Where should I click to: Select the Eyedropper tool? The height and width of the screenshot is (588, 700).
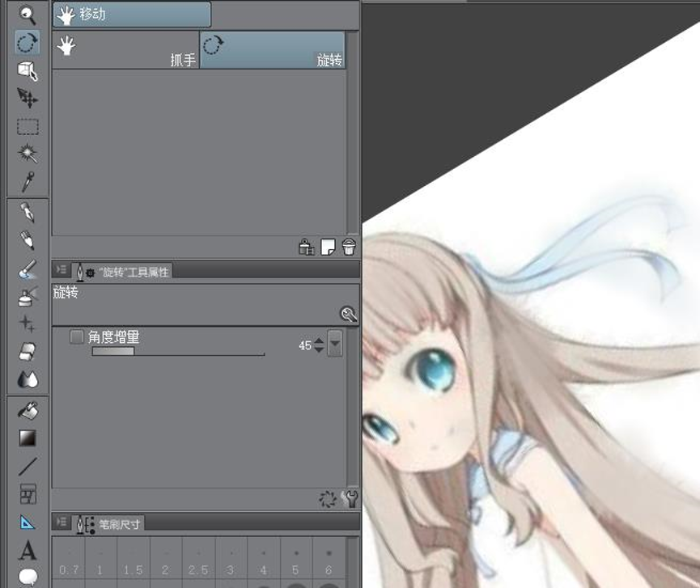[x=28, y=181]
